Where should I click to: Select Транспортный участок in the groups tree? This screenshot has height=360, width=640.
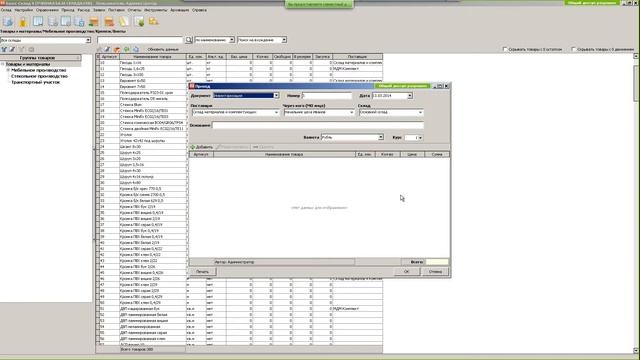coord(36,82)
